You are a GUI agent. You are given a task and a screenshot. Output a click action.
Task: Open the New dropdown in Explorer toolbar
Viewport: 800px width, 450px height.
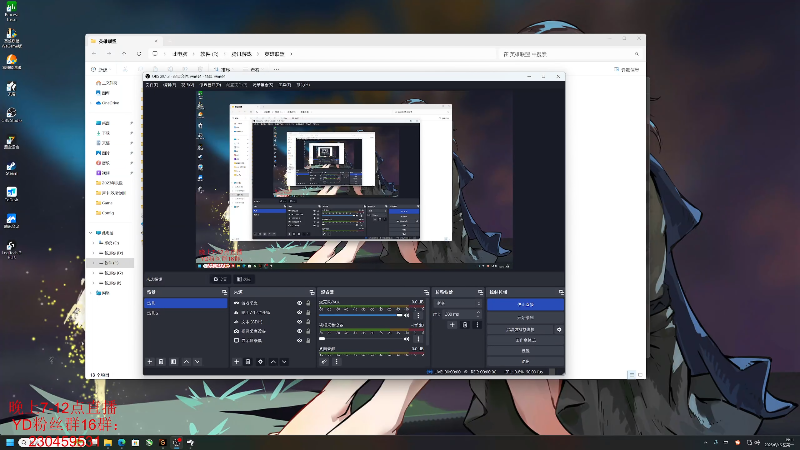(101, 69)
